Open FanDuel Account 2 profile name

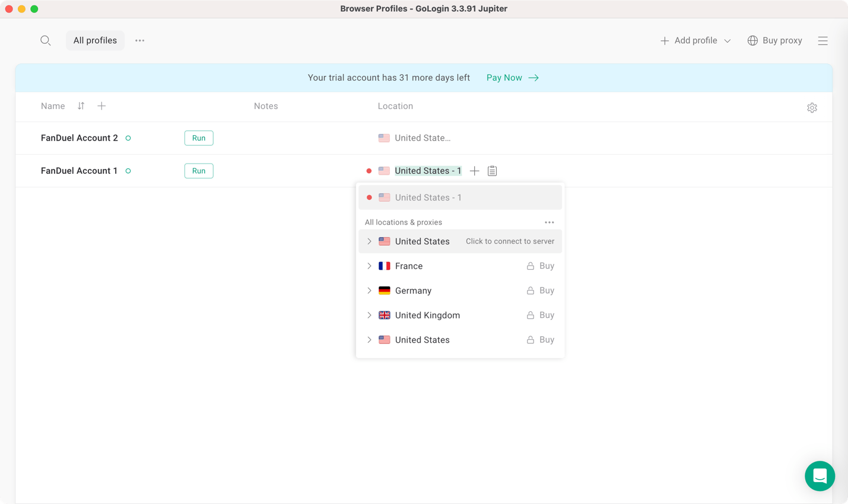[x=80, y=138]
